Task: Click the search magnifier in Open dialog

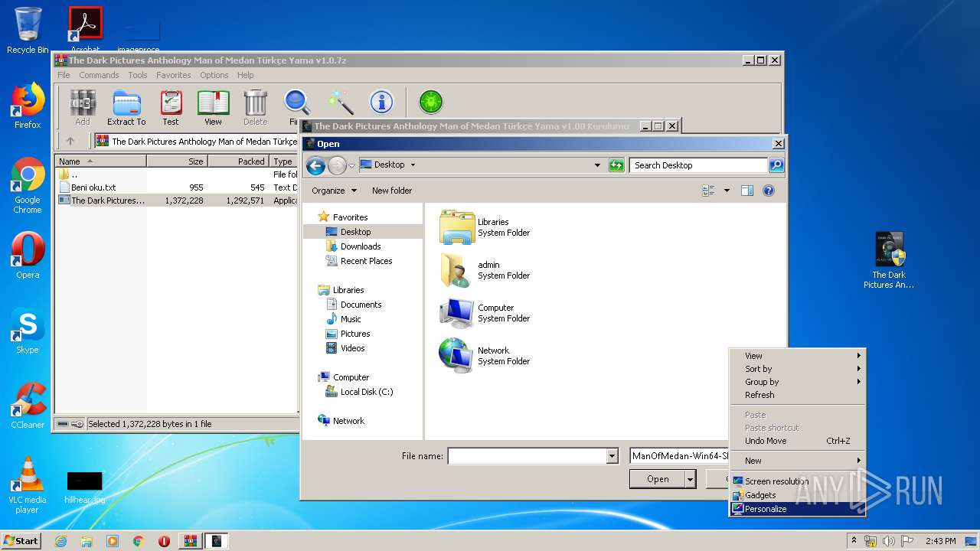Action: 776,165
